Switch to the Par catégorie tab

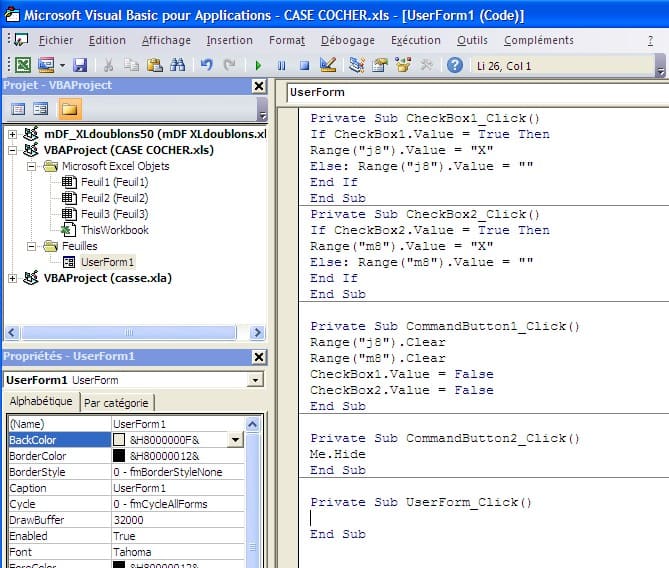point(116,402)
